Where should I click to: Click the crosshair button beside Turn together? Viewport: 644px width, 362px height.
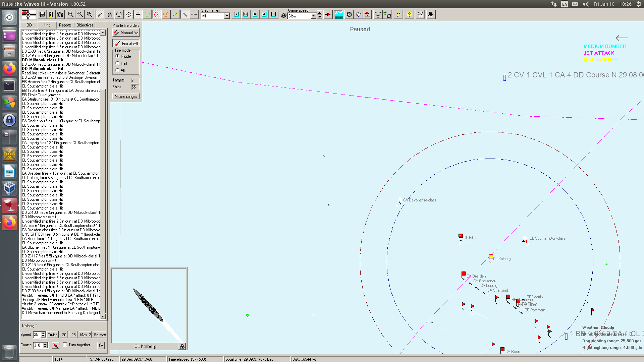click(101, 345)
